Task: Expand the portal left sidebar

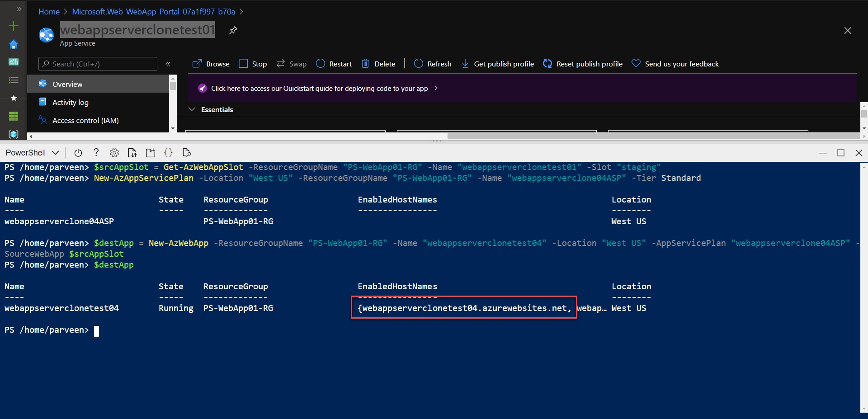Action: [19, 9]
